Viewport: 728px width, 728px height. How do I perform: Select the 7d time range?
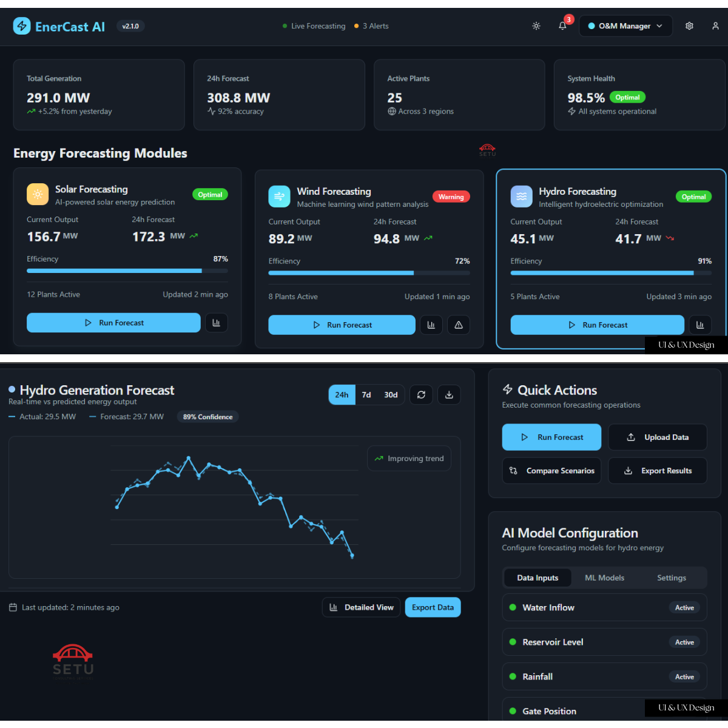click(366, 395)
